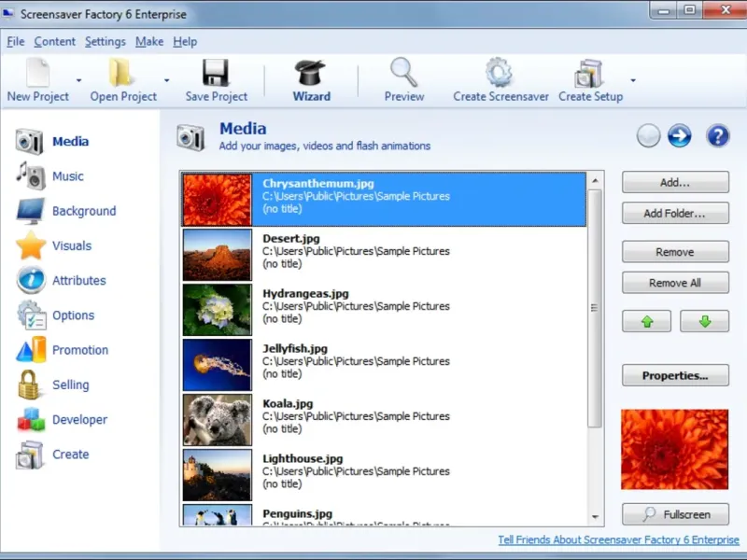Image resolution: width=747 pixels, height=560 pixels.
Task: Move item up with green up arrow
Action: [646, 321]
